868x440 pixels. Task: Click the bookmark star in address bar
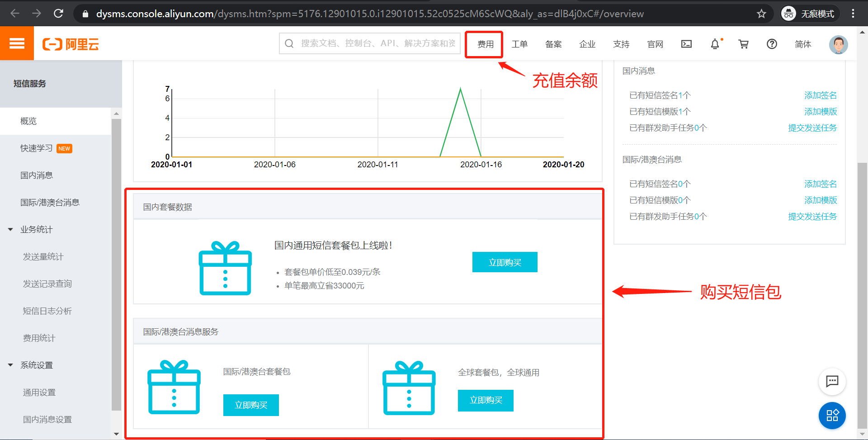762,14
